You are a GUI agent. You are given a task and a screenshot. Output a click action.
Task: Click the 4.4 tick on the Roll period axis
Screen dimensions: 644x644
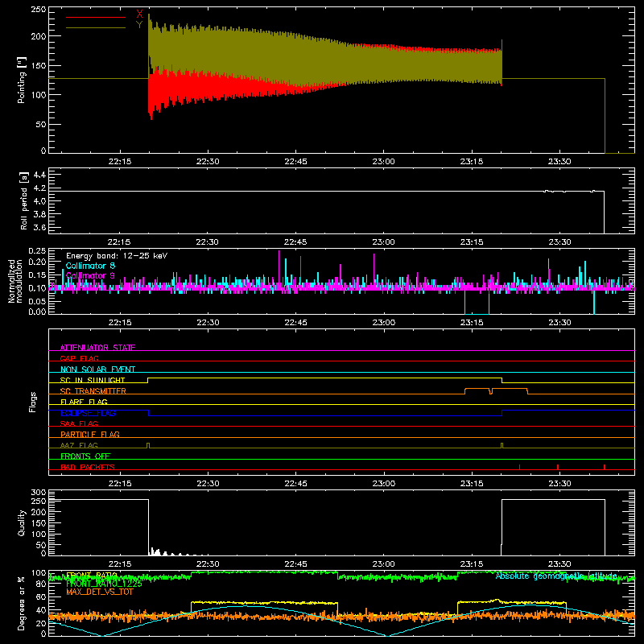click(39, 175)
